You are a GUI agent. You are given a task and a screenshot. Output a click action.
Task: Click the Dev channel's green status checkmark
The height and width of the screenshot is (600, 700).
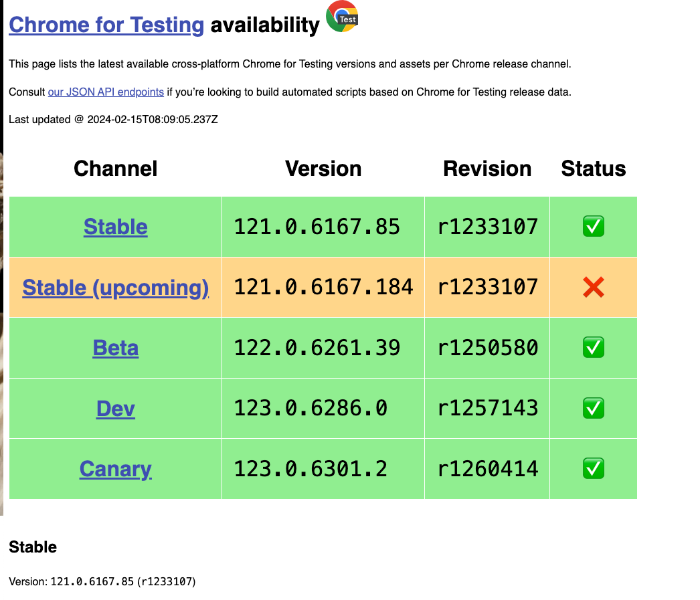point(594,408)
